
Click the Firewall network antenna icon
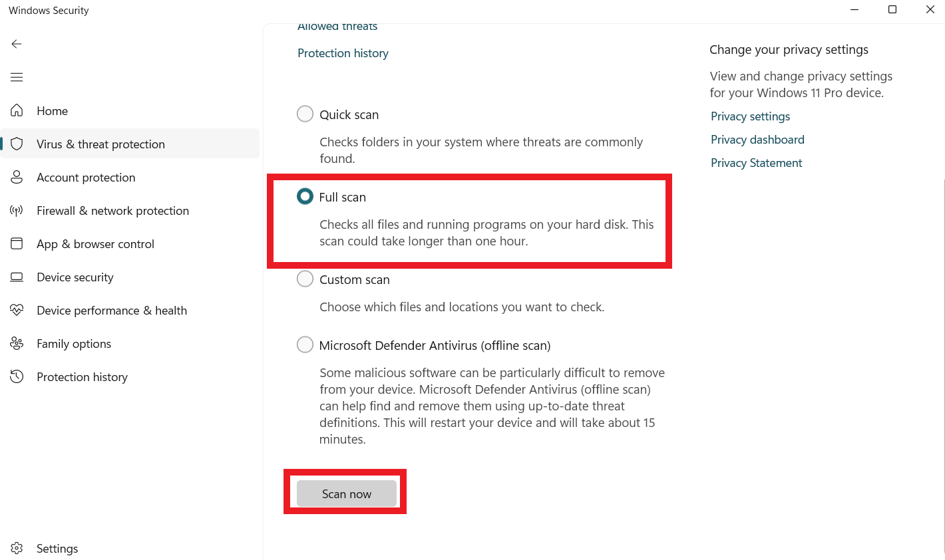point(17,211)
